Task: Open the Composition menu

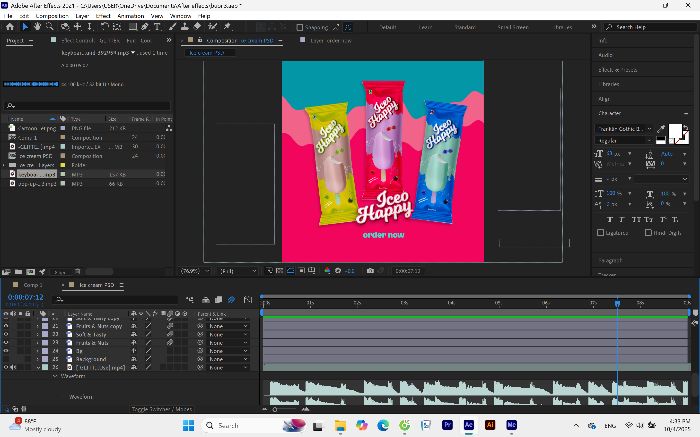Action: point(52,16)
